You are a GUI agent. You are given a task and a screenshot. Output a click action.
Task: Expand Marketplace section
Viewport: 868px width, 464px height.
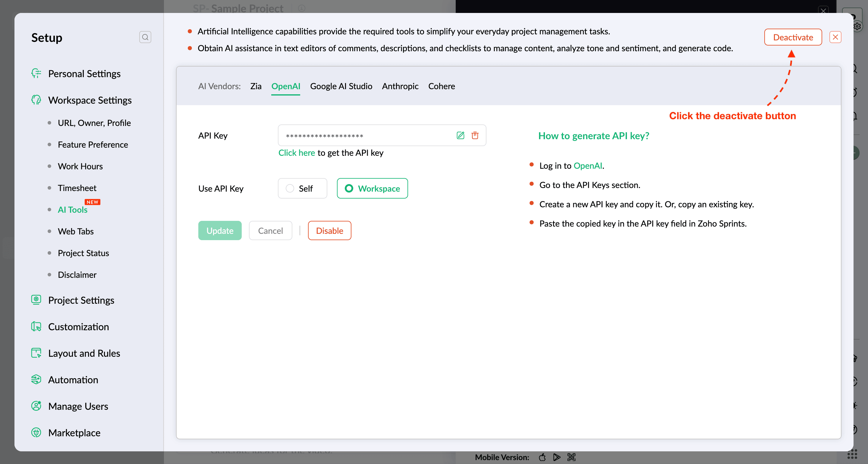[74, 433]
